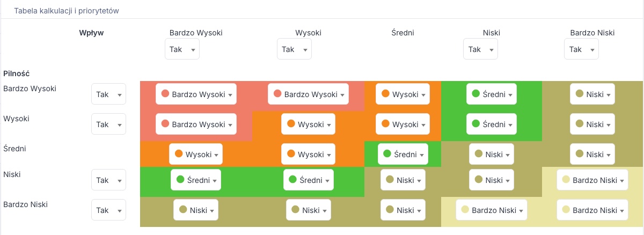Click green dot at Średni urgency, Średni impact
This screenshot has height=235, width=644.
pyautogui.click(x=387, y=153)
